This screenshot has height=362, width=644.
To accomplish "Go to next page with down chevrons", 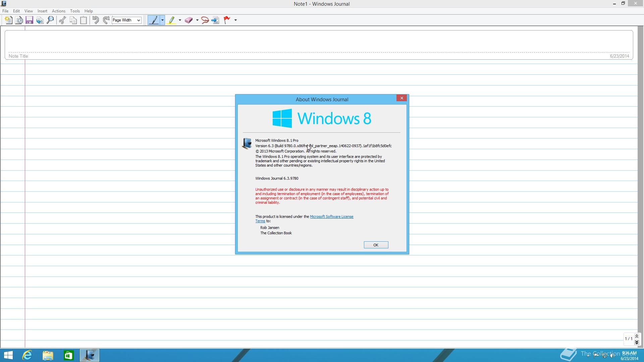I will pyautogui.click(x=637, y=342).
